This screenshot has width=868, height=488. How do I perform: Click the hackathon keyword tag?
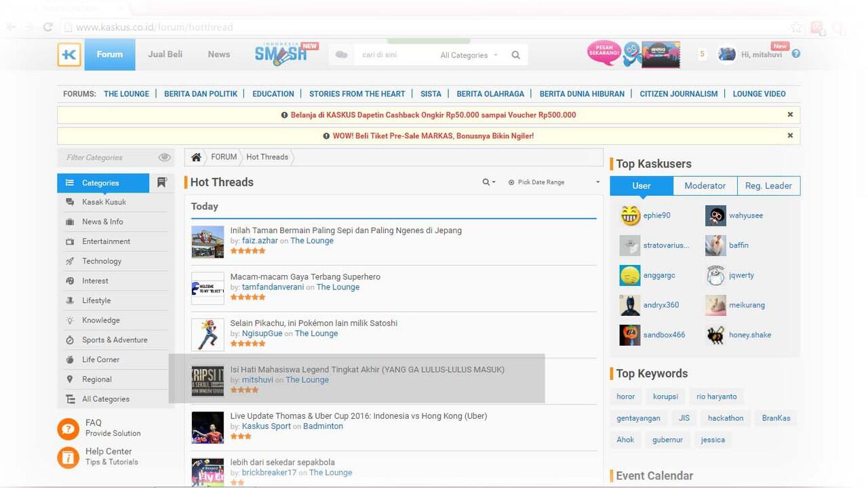click(x=726, y=418)
